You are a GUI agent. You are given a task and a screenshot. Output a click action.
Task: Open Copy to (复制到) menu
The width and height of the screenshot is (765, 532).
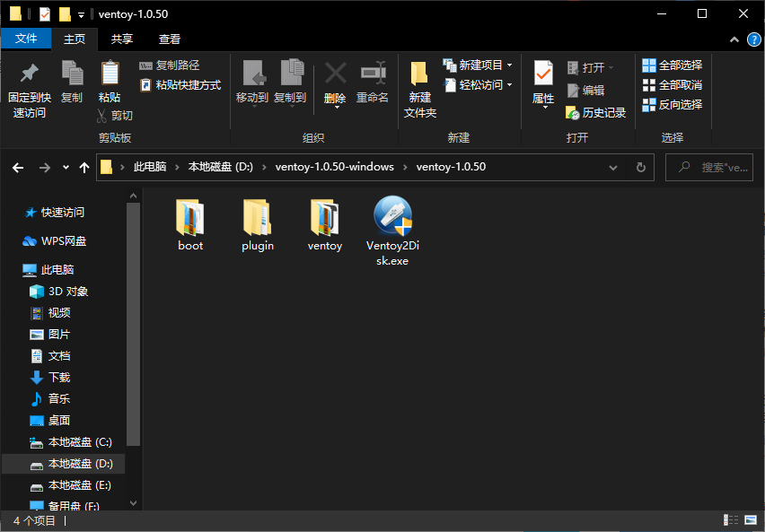[x=290, y=83]
